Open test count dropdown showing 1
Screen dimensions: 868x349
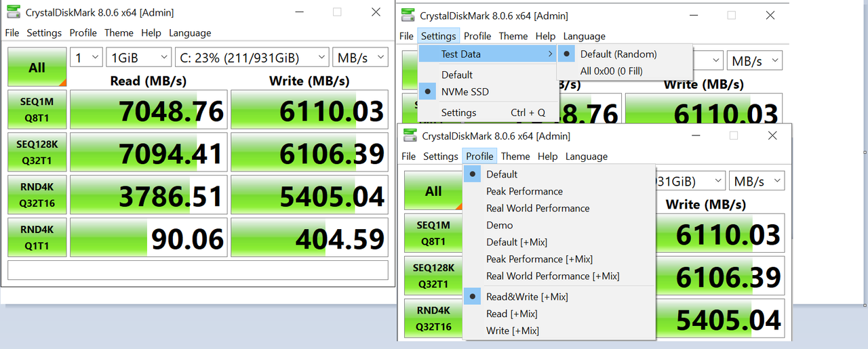[x=87, y=58]
